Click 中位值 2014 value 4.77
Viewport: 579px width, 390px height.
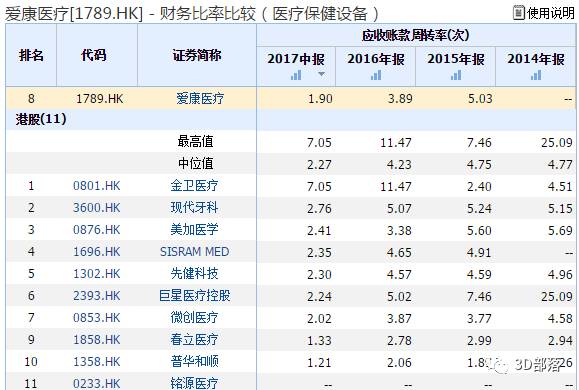[560, 164]
